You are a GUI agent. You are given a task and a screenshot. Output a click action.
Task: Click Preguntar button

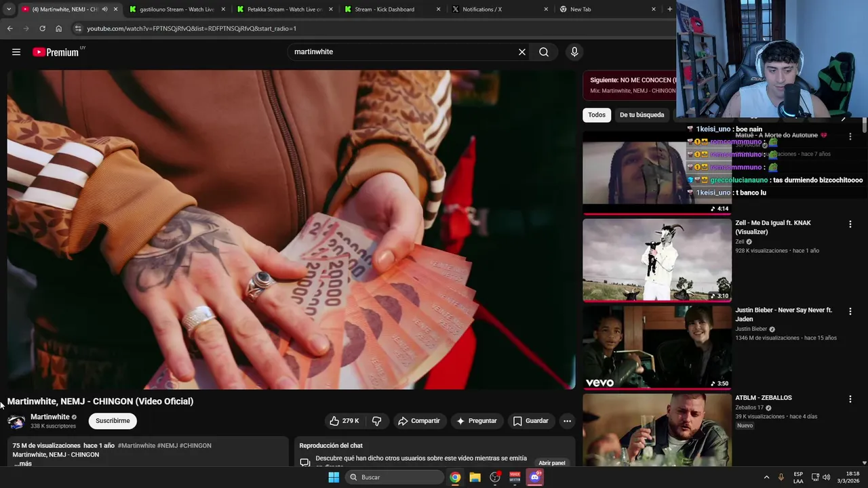477,421
